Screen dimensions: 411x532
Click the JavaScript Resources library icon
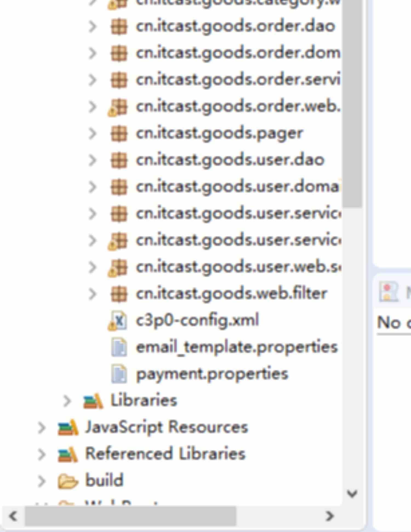68,427
